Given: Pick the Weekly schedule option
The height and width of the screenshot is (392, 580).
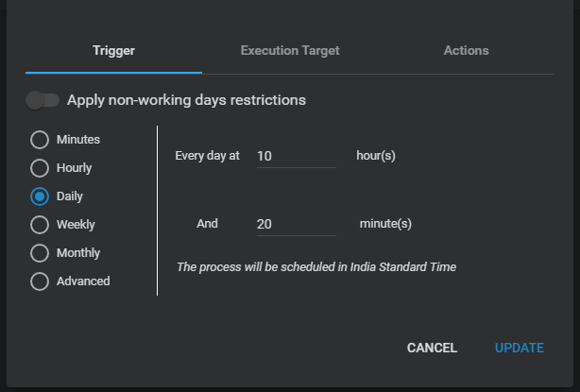Looking at the screenshot, I should click(40, 225).
